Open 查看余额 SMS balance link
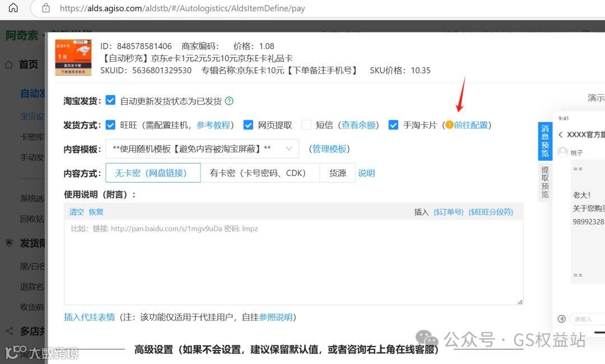 click(359, 125)
